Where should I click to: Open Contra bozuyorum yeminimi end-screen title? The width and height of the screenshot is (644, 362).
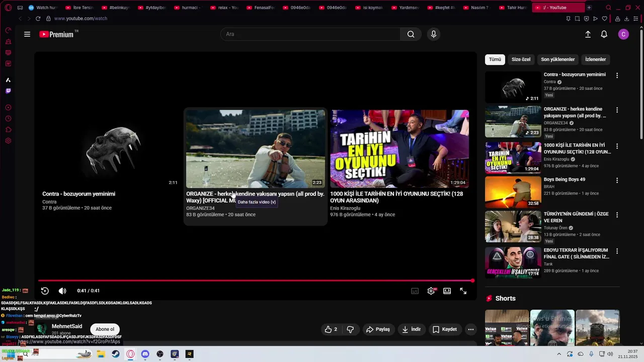coord(78,194)
